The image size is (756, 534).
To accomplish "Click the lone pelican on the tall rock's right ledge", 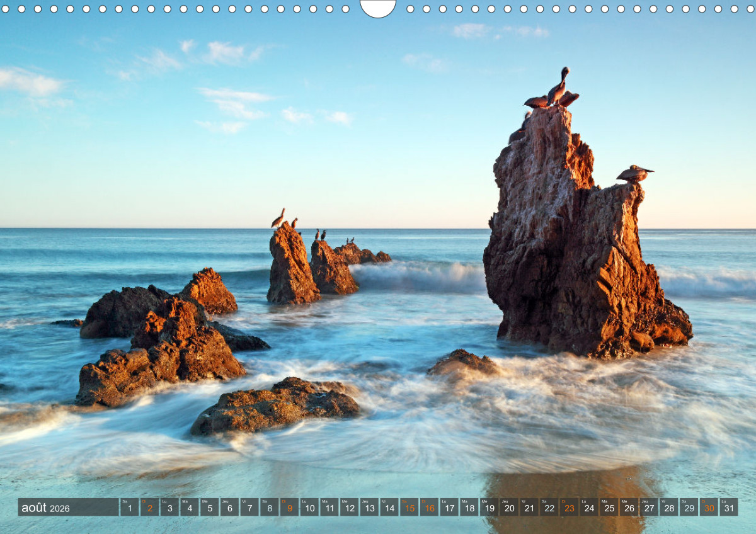I will [634, 174].
